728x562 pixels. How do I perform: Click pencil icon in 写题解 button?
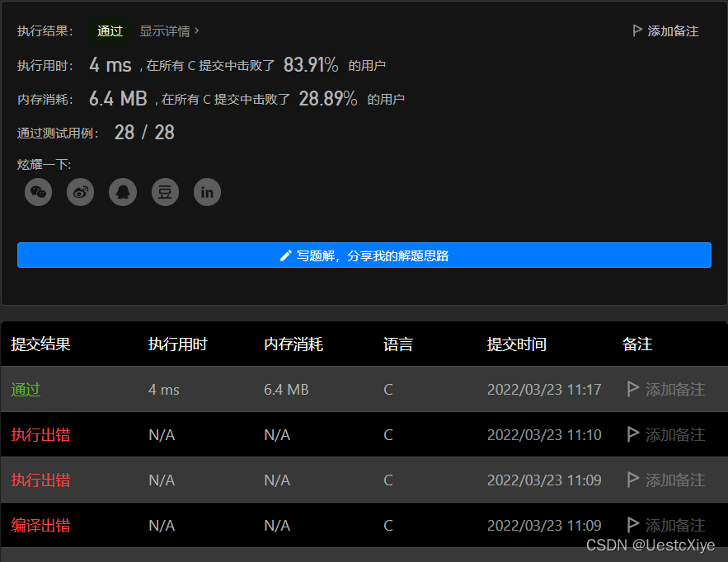285,255
